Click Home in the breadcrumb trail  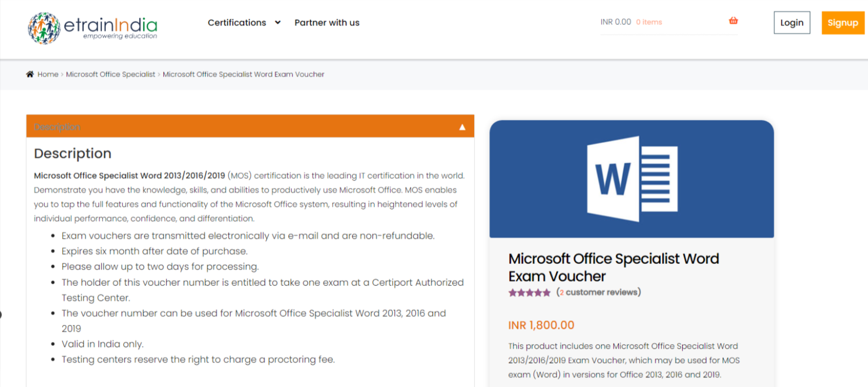point(47,74)
